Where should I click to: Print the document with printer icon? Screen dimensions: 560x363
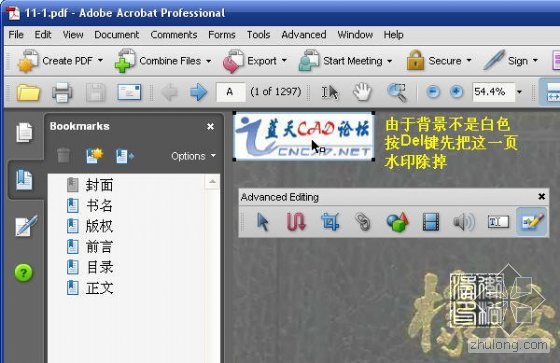click(62, 93)
